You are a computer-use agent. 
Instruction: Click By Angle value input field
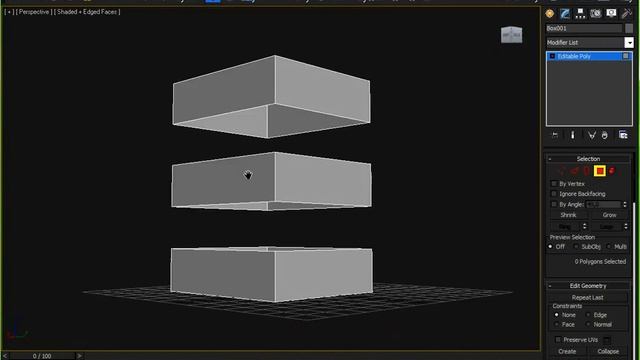click(x=603, y=204)
